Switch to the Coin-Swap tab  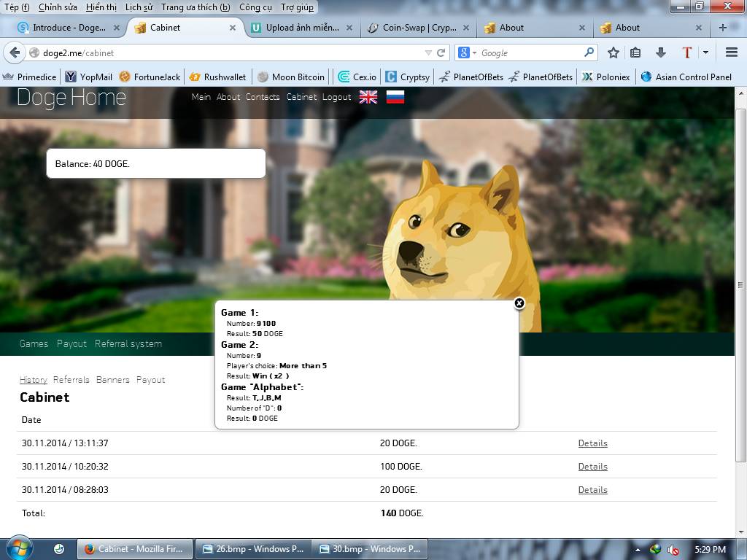coord(419,28)
